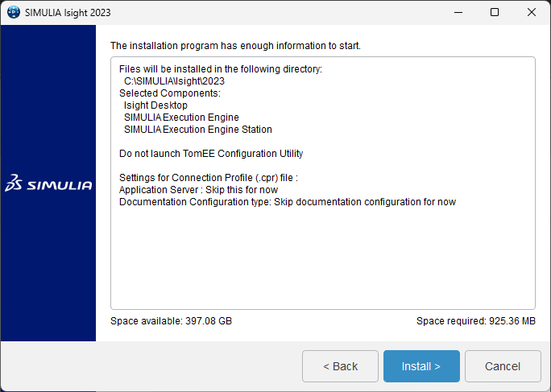Click the Selected Components: heading
Image resolution: width=551 pixels, height=392 pixels.
tap(170, 93)
